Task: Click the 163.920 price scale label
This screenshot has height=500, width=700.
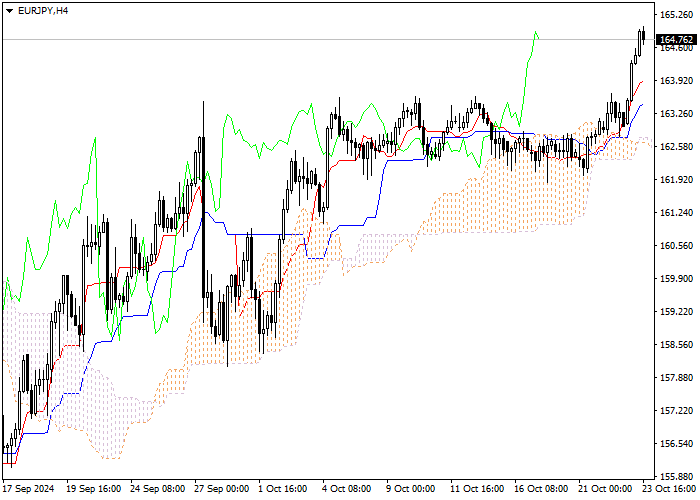Action: tap(676, 81)
